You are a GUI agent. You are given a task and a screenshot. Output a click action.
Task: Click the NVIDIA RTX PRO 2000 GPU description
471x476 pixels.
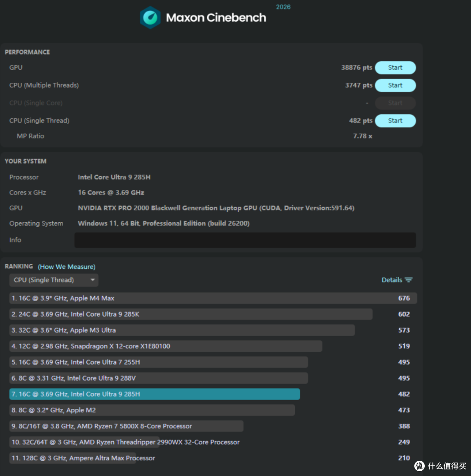[216, 208]
